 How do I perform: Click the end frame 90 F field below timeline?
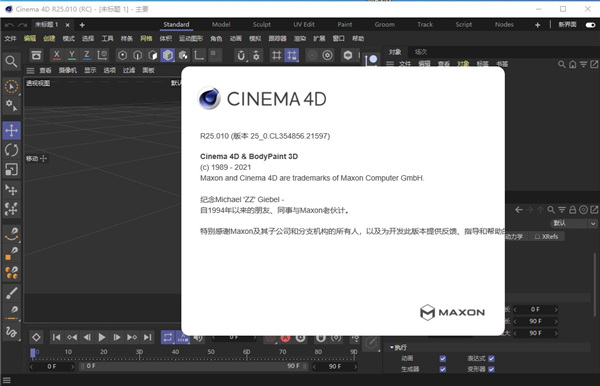[x=335, y=366]
